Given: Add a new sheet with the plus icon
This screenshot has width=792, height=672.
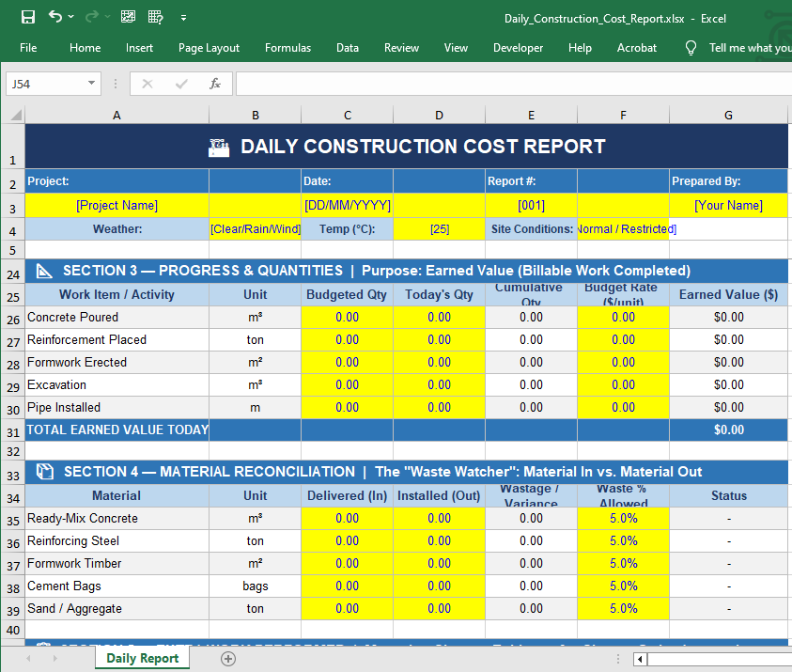Looking at the screenshot, I should [x=227, y=659].
